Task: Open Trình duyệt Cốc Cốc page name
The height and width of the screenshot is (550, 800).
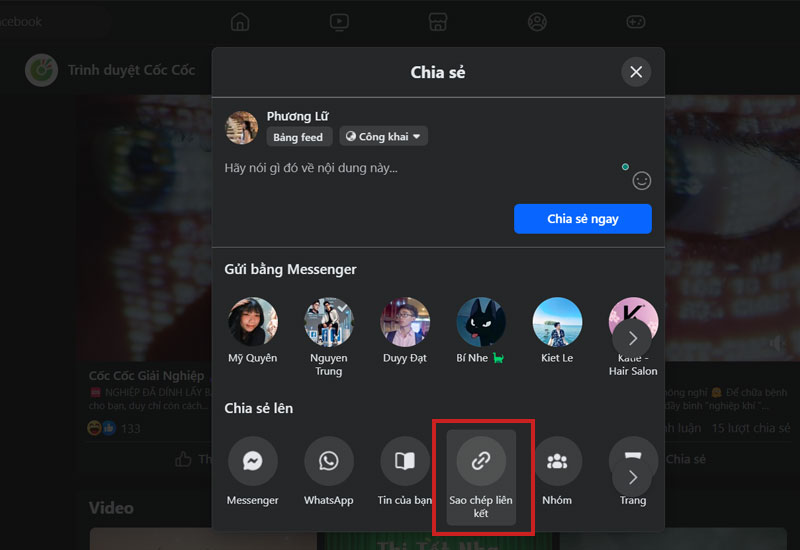Action: point(132,70)
